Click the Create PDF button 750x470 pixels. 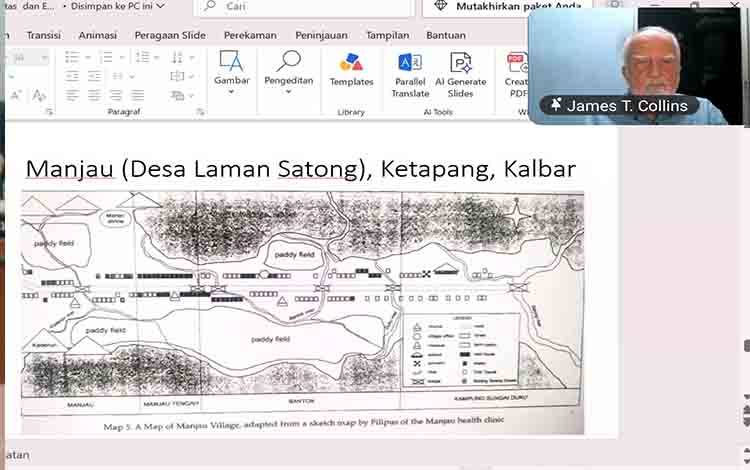tap(516, 75)
